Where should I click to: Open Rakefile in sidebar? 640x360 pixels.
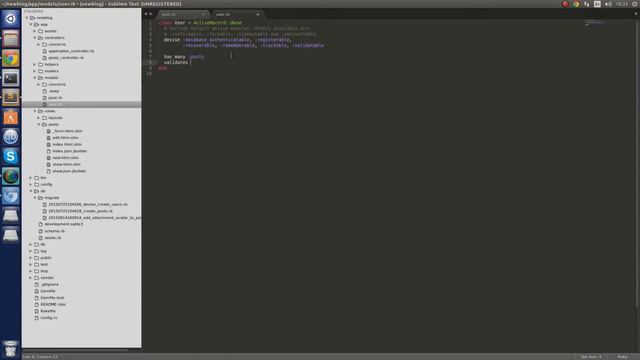click(x=48, y=311)
